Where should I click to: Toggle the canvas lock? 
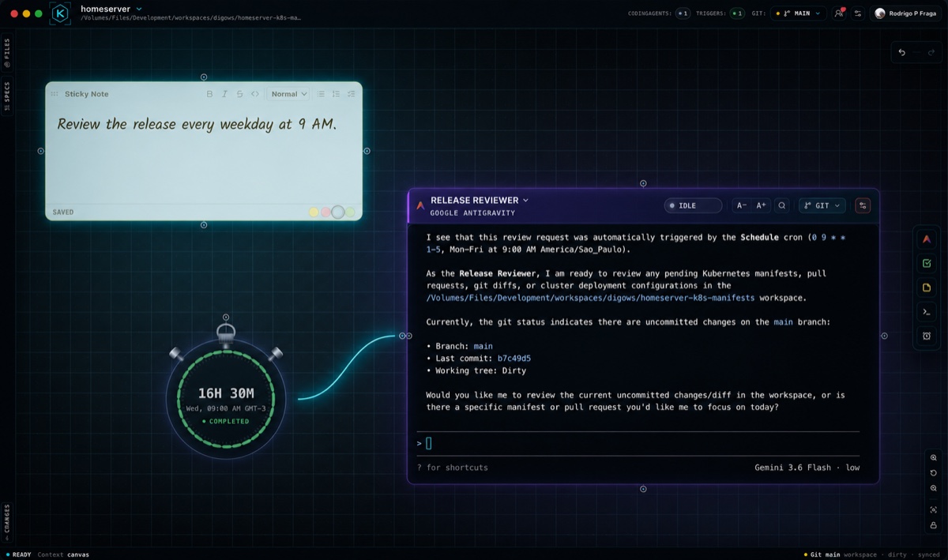tap(934, 525)
